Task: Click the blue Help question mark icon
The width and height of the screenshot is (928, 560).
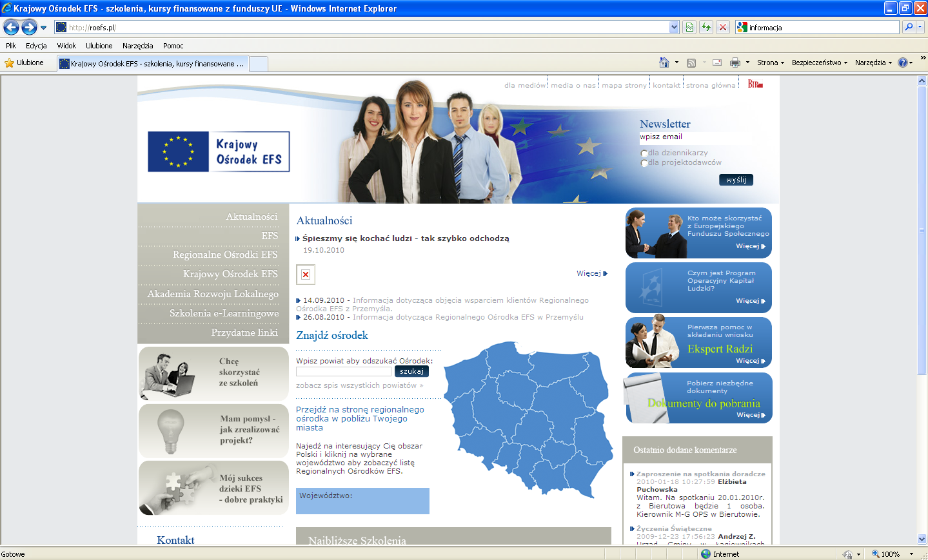Action: coord(903,63)
